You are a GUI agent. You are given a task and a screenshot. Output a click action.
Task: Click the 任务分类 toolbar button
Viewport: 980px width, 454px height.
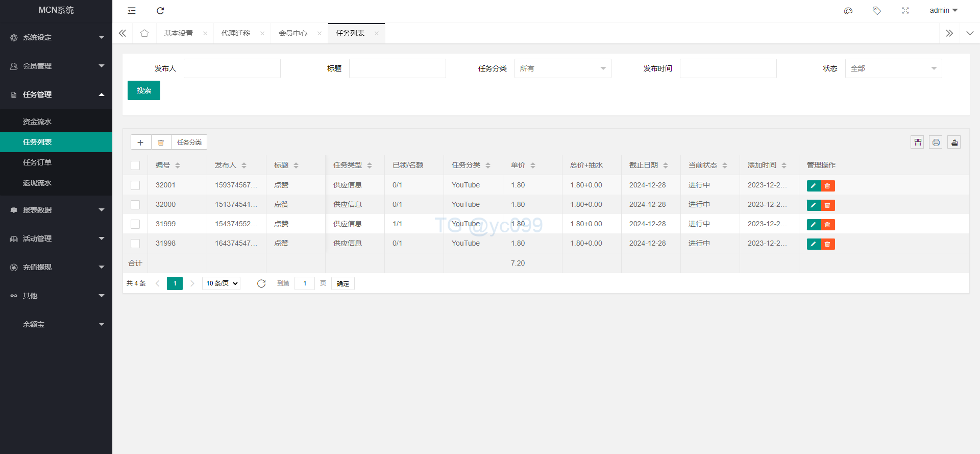[x=189, y=142]
